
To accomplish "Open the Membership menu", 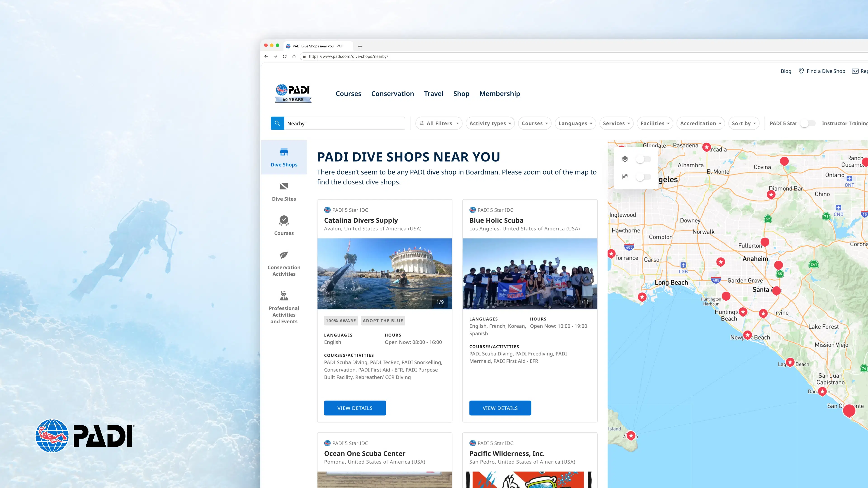I will coord(499,93).
